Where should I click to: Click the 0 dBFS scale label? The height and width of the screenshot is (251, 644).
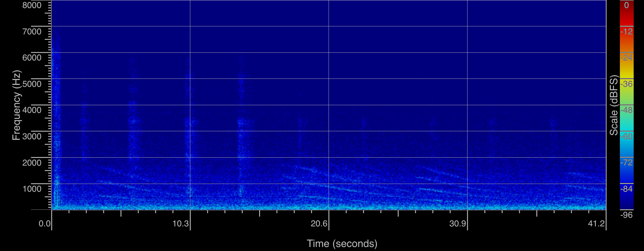(626, 5)
